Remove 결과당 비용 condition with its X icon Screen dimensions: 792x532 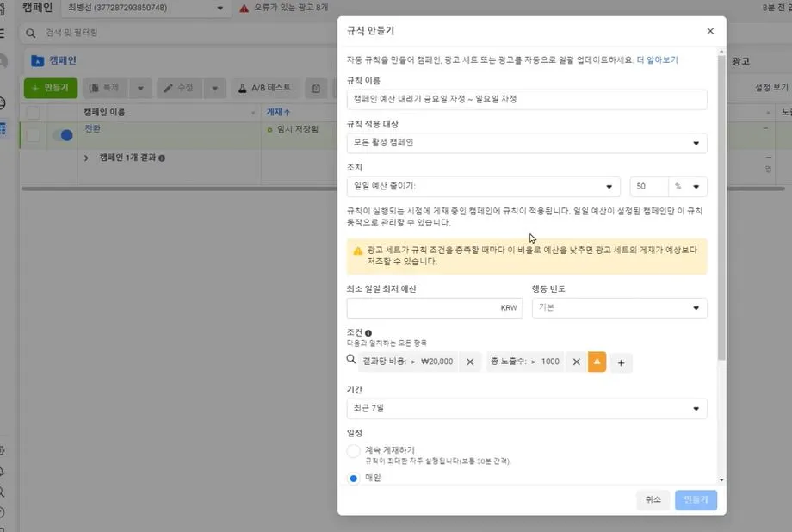click(x=470, y=362)
